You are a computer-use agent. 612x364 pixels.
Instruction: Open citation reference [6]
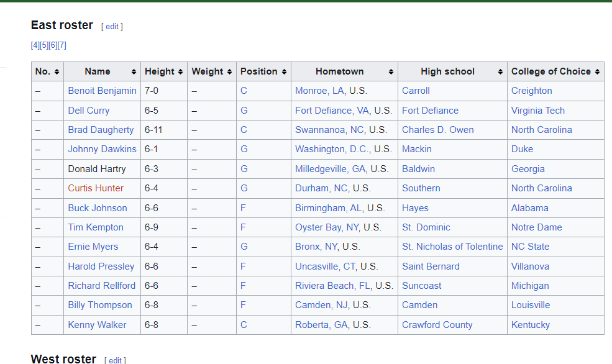pos(53,45)
